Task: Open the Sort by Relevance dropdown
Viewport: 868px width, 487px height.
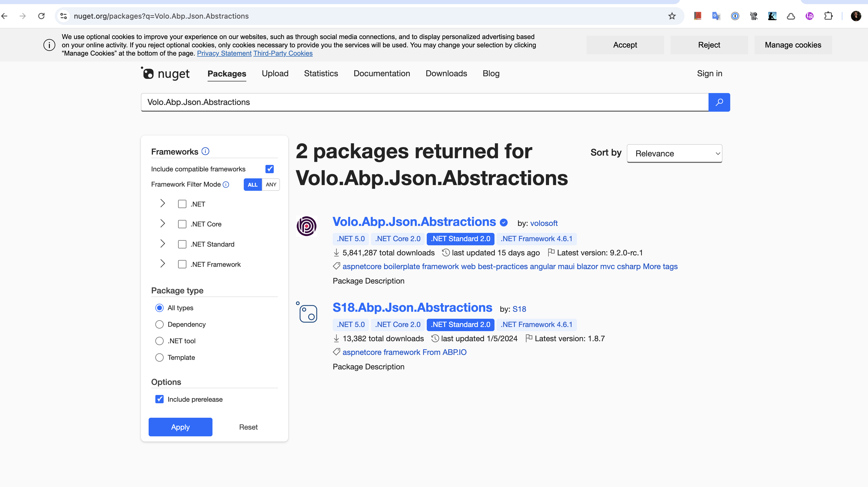Action: [x=674, y=153]
